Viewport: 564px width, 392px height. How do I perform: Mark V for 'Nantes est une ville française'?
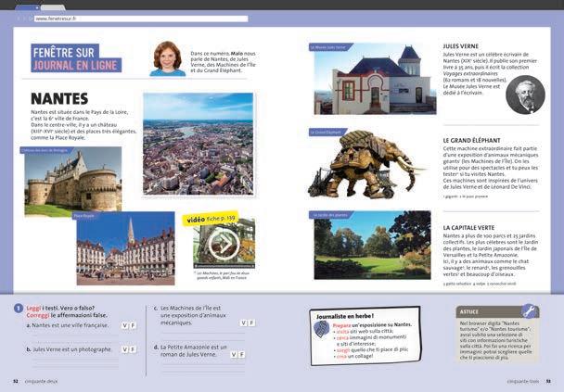124,326
